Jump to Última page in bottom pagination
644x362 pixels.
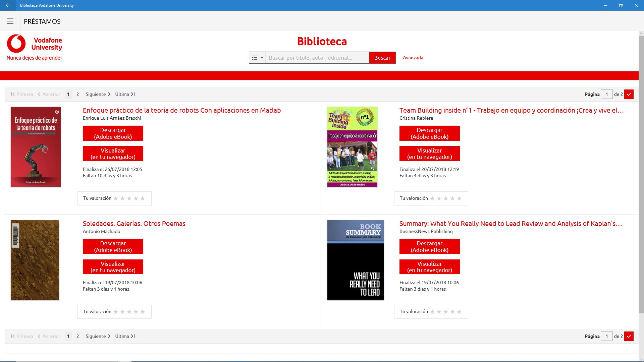[125, 336]
